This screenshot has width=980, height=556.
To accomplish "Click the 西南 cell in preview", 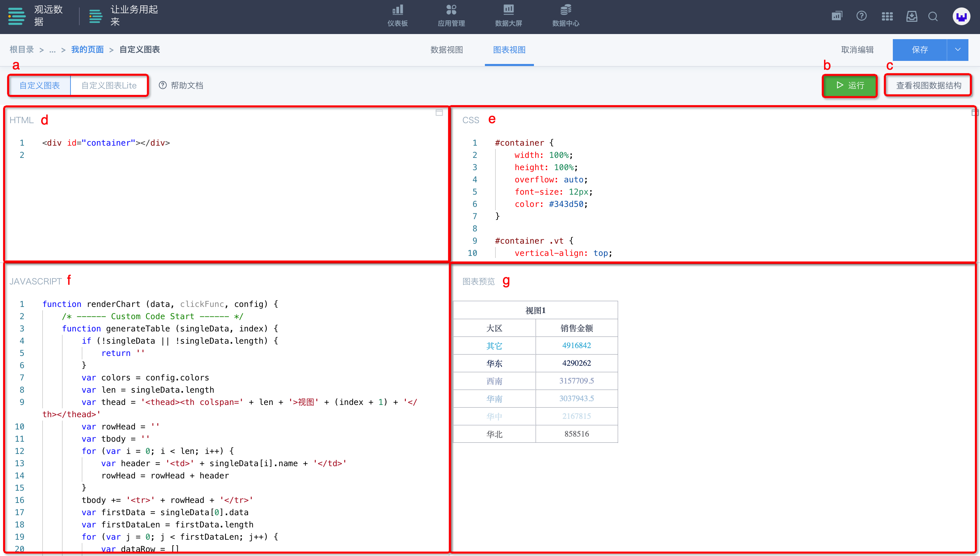I will pyautogui.click(x=494, y=381).
